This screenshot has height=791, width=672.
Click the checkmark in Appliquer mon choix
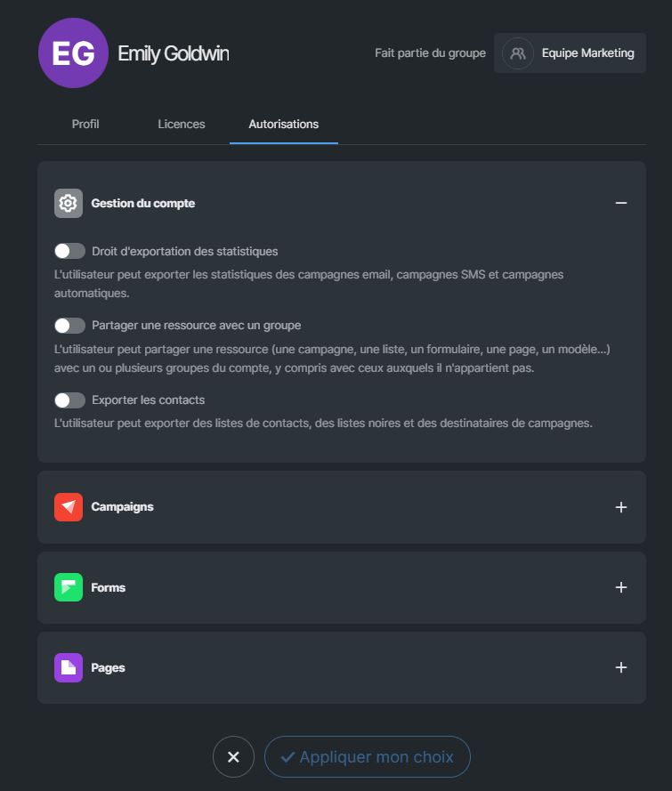(x=287, y=757)
